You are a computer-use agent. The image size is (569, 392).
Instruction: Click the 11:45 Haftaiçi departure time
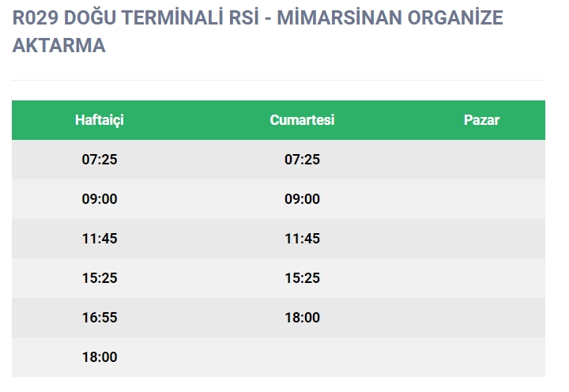coord(100,239)
